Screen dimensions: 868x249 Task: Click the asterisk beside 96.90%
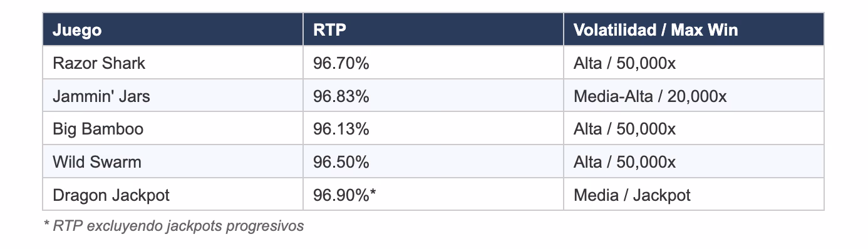373,193
